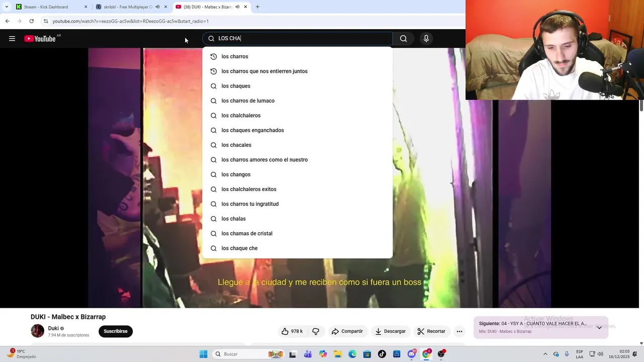Open Windows Start menu
Viewport: 644px width, 362px height.
(x=203, y=354)
